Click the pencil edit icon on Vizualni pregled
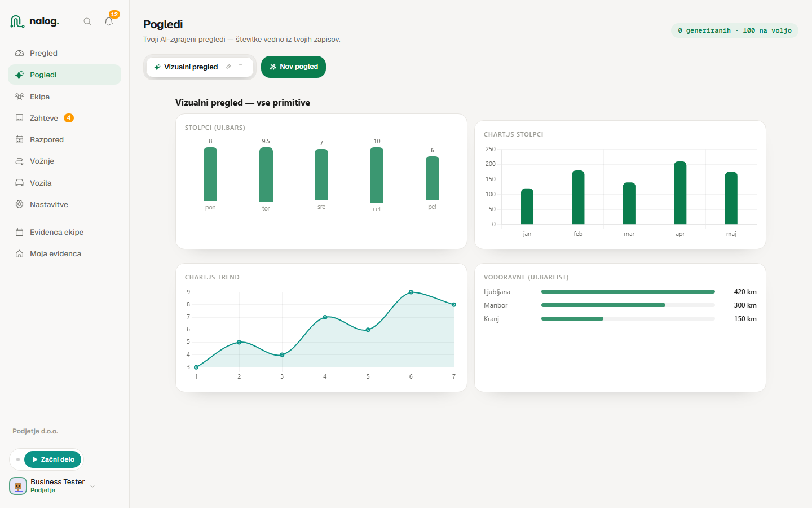Viewport: 812px width, 508px height. [228, 67]
